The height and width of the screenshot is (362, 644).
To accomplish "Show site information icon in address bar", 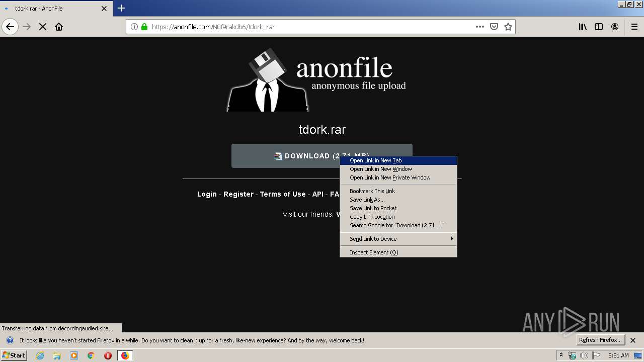I will [134, 27].
